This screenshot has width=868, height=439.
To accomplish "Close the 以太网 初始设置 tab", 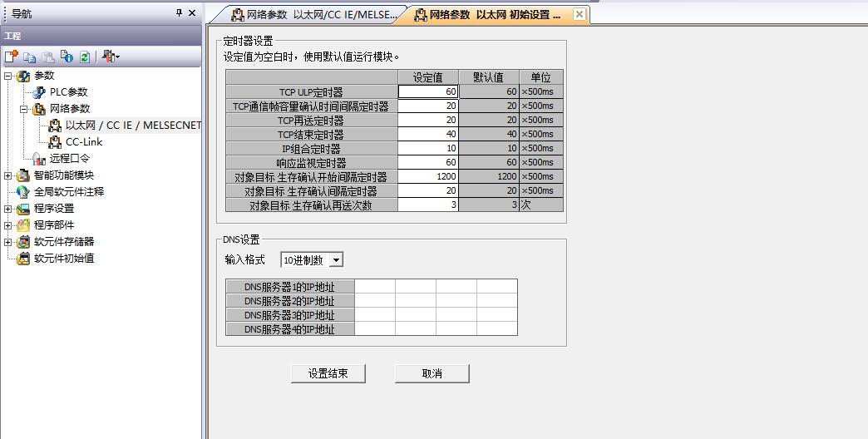I will [579, 14].
